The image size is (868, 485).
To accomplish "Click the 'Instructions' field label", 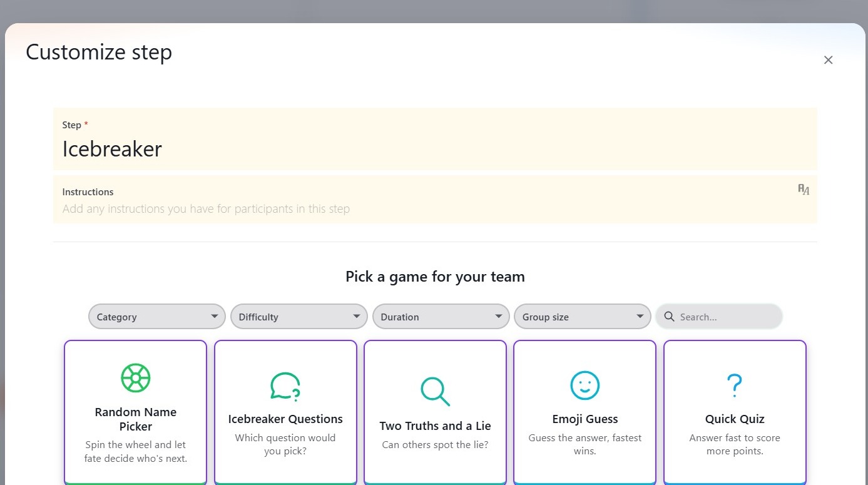I will click(88, 192).
